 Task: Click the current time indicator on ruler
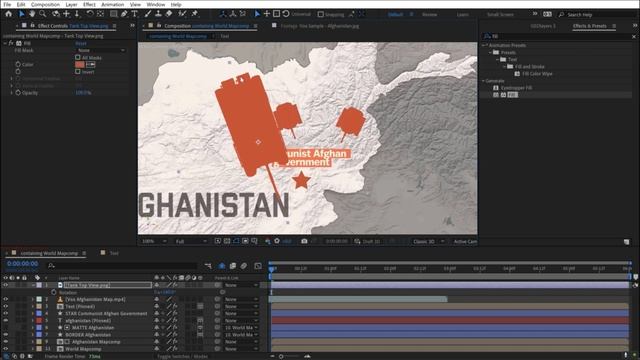tap(271, 269)
